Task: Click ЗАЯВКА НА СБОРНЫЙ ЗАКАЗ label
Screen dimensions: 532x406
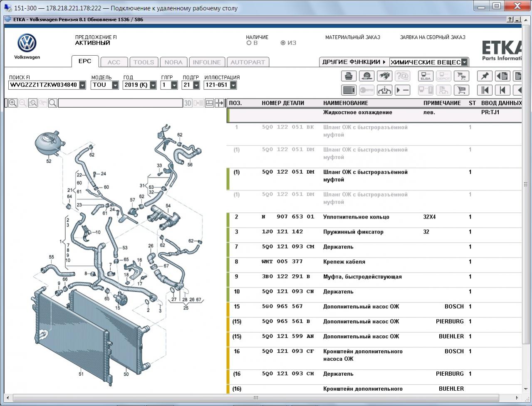Action: [433, 37]
